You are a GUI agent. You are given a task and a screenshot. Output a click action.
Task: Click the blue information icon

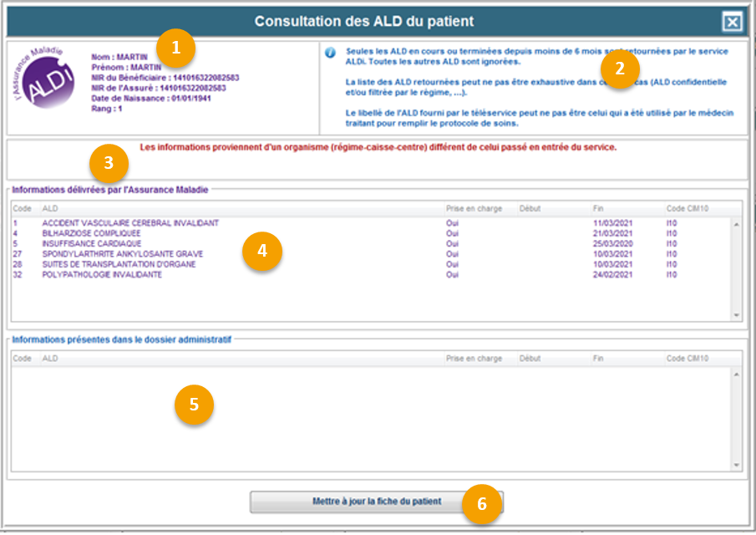[x=330, y=52]
